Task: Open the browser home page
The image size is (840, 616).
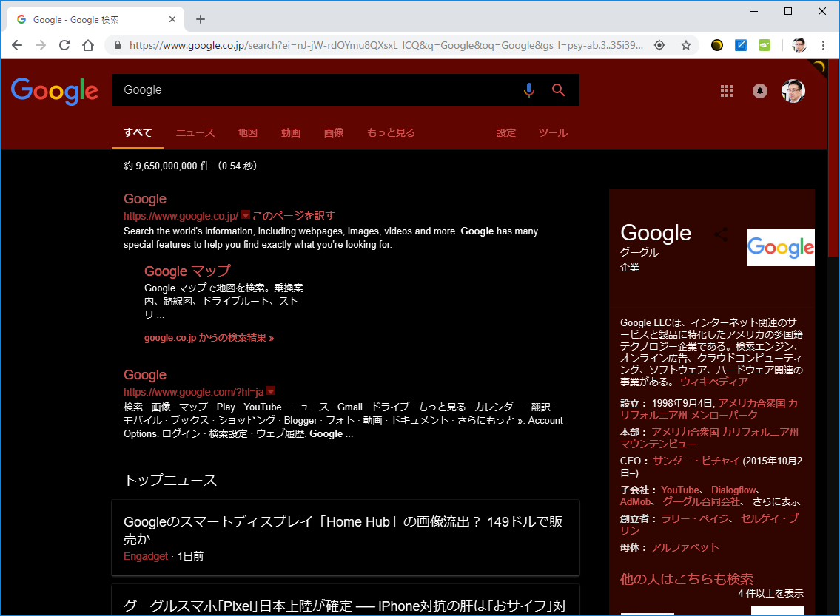Action: pos(88,46)
